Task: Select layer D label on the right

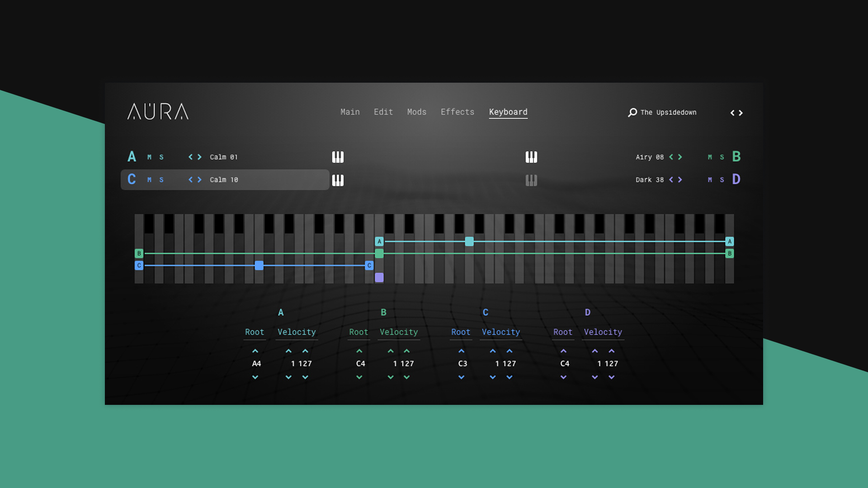Action: pos(736,179)
